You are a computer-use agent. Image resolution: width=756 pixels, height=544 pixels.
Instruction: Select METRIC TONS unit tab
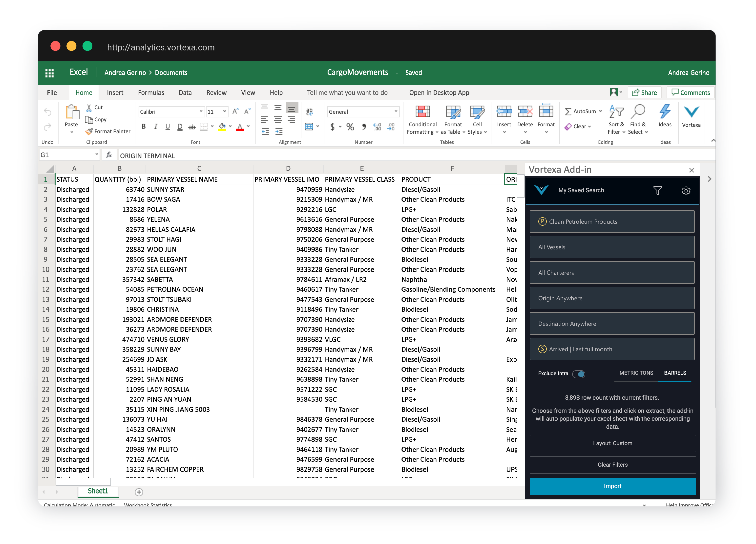(636, 373)
